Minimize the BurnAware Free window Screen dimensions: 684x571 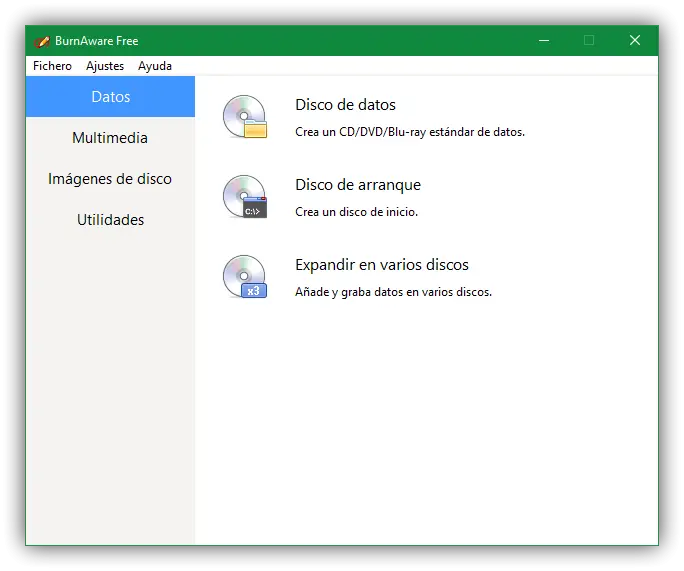pyautogui.click(x=544, y=41)
